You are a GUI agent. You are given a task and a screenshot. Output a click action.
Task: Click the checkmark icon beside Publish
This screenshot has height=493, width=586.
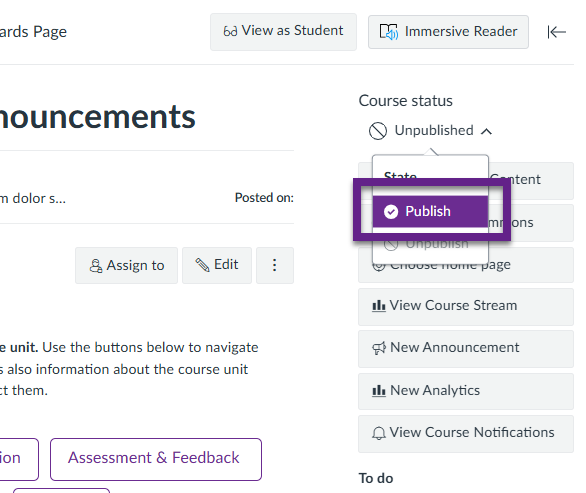[391, 212]
